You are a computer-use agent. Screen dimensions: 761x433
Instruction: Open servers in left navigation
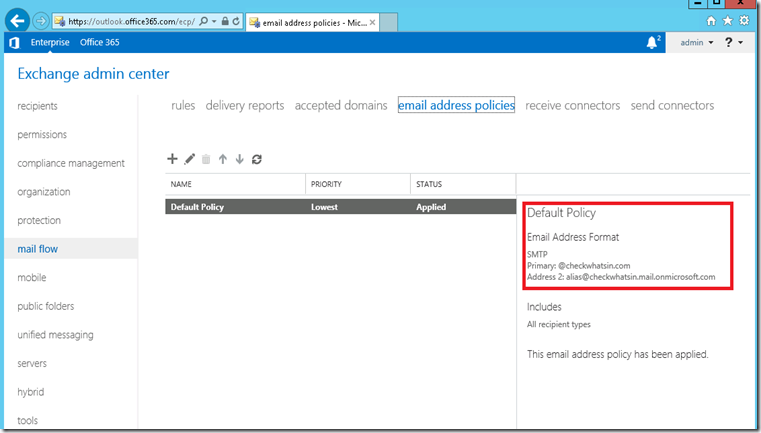pyautogui.click(x=32, y=364)
